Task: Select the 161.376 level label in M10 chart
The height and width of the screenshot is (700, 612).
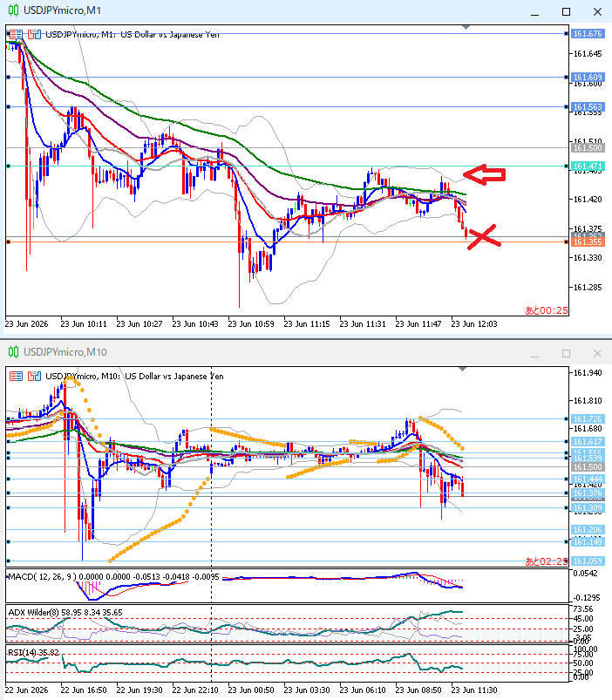Action: (588, 493)
